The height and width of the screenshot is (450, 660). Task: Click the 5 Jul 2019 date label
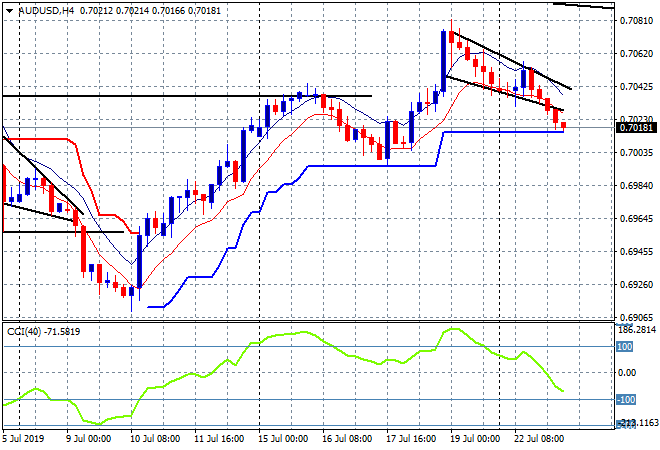pyautogui.click(x=23, y=439)
